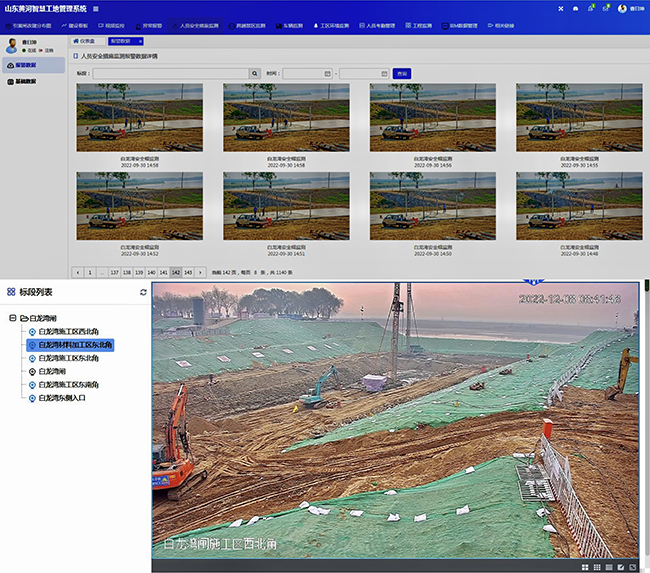650x573 pixels.
Task: Click the blue 查询 query button
Action: [x=402, y=73]
